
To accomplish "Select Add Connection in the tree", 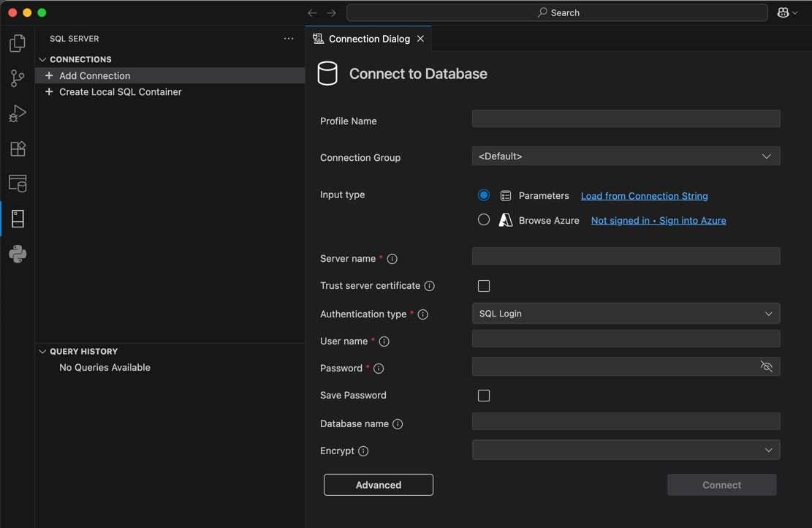I will pos(170,75).
